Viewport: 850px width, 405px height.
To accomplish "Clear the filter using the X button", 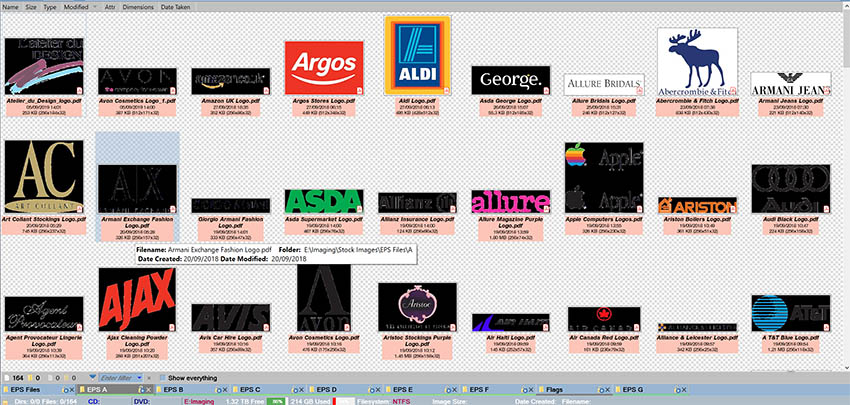I will (x=149, y=378).
